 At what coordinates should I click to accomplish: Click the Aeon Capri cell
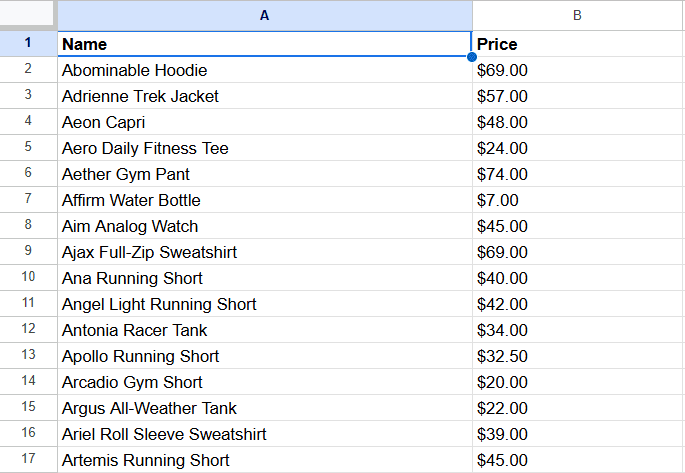265,122
